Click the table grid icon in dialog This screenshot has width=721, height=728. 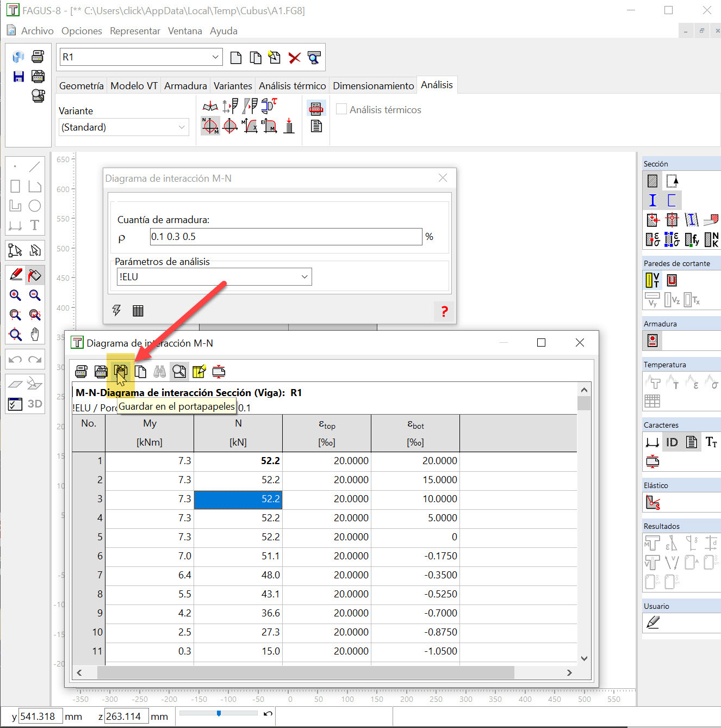pos(138,310)
